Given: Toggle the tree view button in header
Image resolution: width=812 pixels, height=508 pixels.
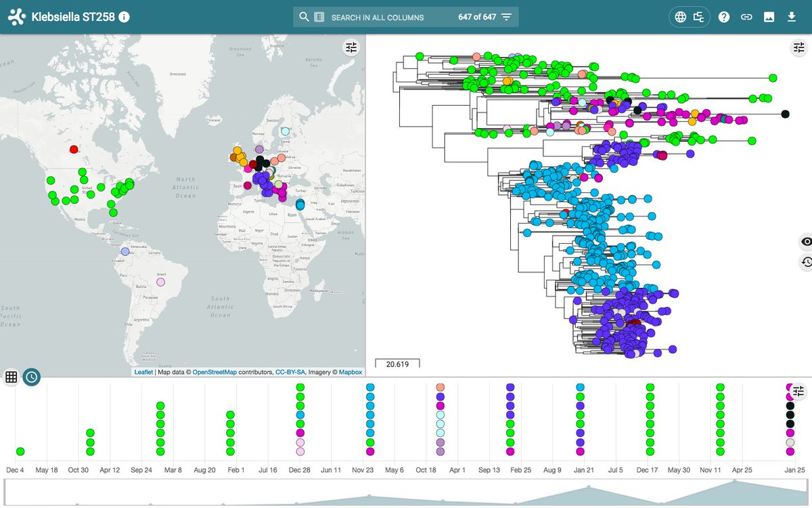Looking at the screenshot, I should (699, 17).
